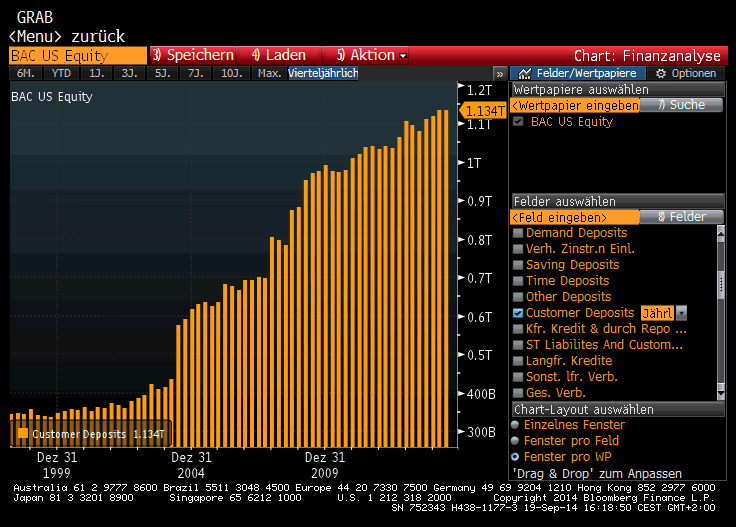Screen dimensions: 736x527
Task: Select the Fenster pro WP radio button
Action: tap(515, 457)
